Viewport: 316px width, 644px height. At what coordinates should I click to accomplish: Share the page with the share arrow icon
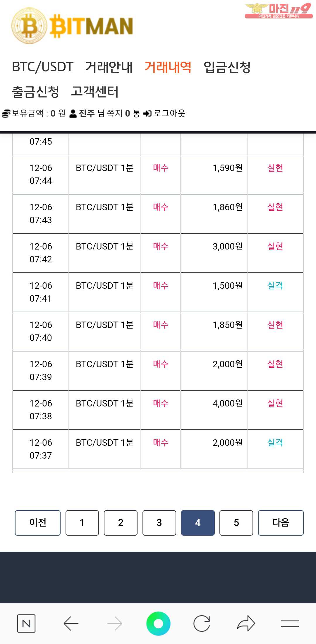(x=246, y=623)
